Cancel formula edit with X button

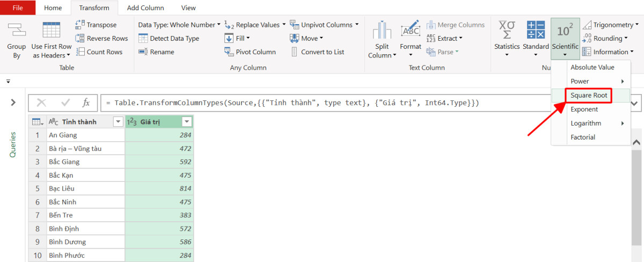(x=41, y=103)
